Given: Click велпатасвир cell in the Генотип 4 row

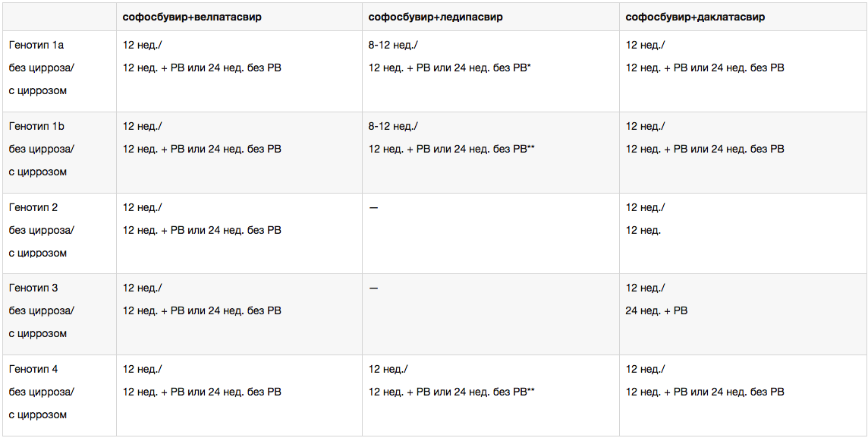Looking at the screenshot, I should pos(202,392).
